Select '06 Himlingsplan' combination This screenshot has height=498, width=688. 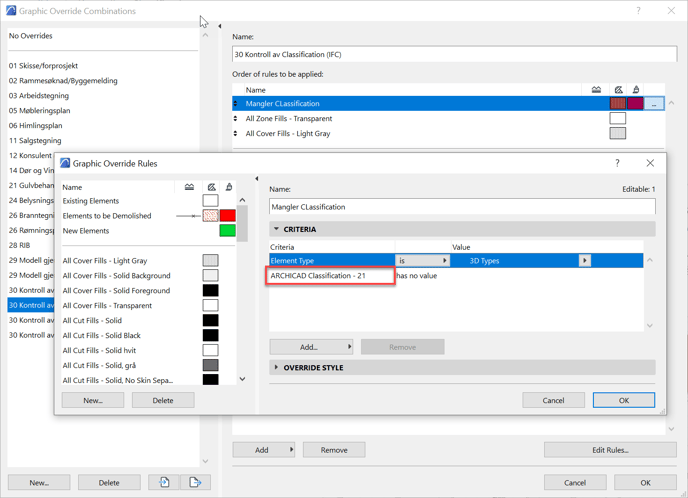tap(103, 125)
